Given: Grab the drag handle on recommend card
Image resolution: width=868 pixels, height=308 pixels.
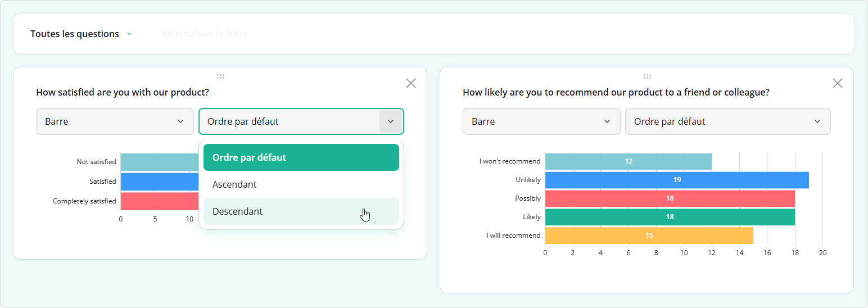Looking at the screenshot, I should 647,76.
